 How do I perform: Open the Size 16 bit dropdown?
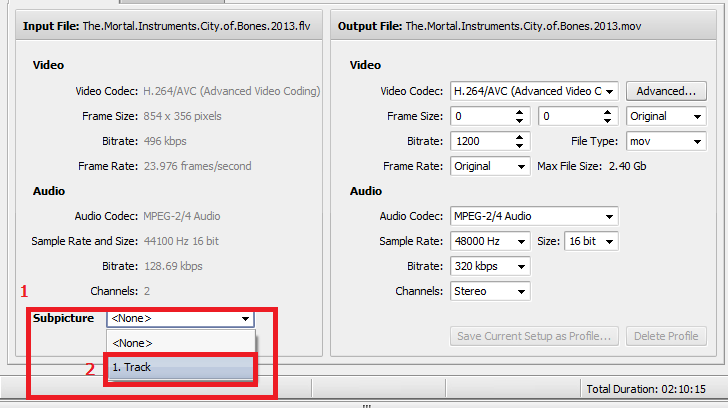[591, 241]
